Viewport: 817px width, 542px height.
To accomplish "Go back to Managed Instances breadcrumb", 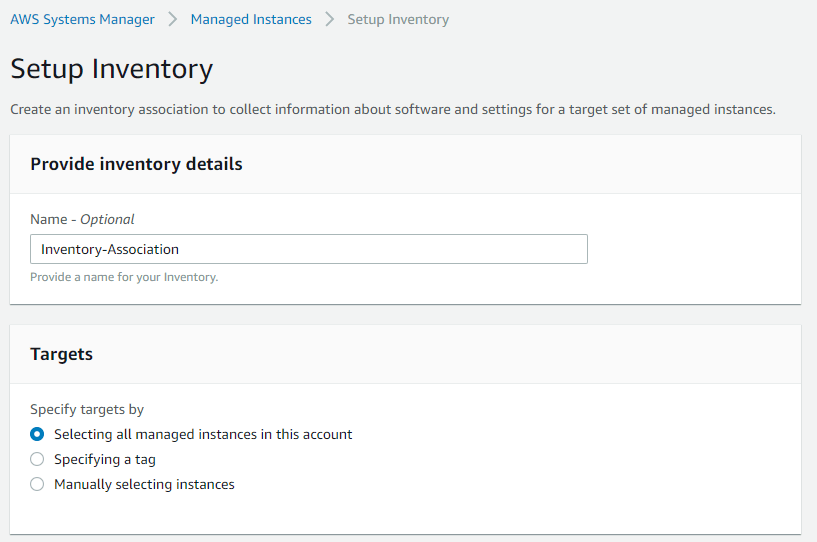I will [251, 19].
